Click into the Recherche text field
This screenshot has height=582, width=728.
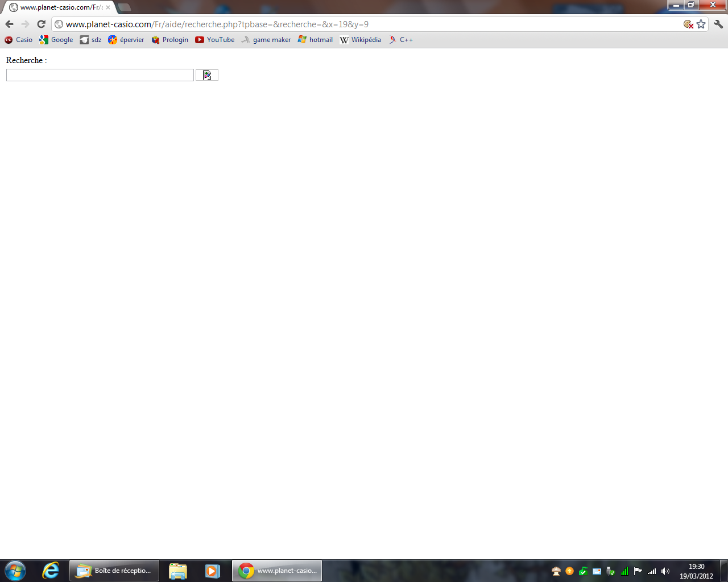coord(100,75)
